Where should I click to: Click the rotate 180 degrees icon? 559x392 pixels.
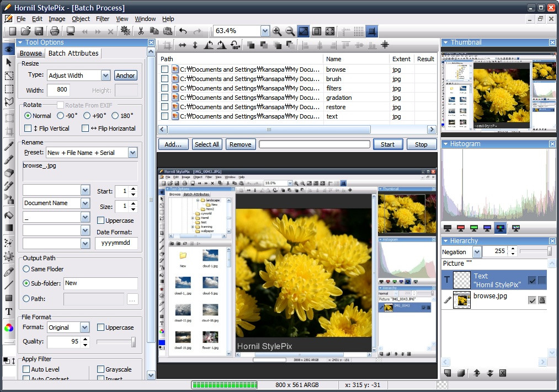[235, 45]
